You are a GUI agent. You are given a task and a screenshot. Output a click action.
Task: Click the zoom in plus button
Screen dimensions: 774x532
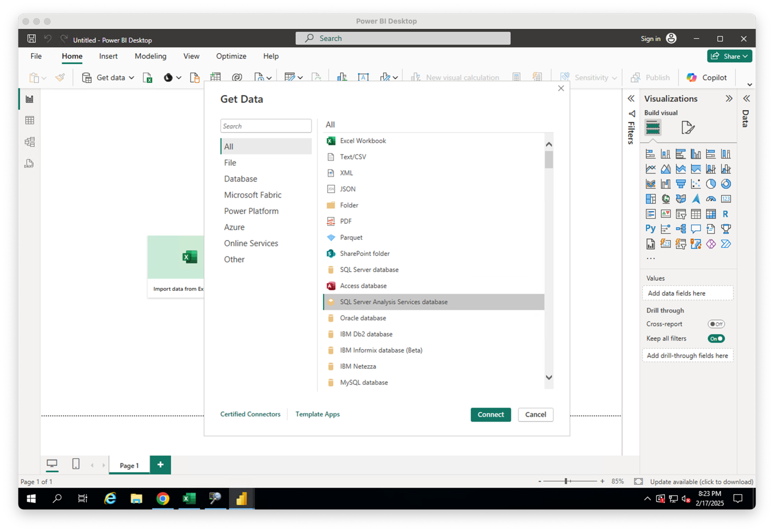(x=602, y=481)
